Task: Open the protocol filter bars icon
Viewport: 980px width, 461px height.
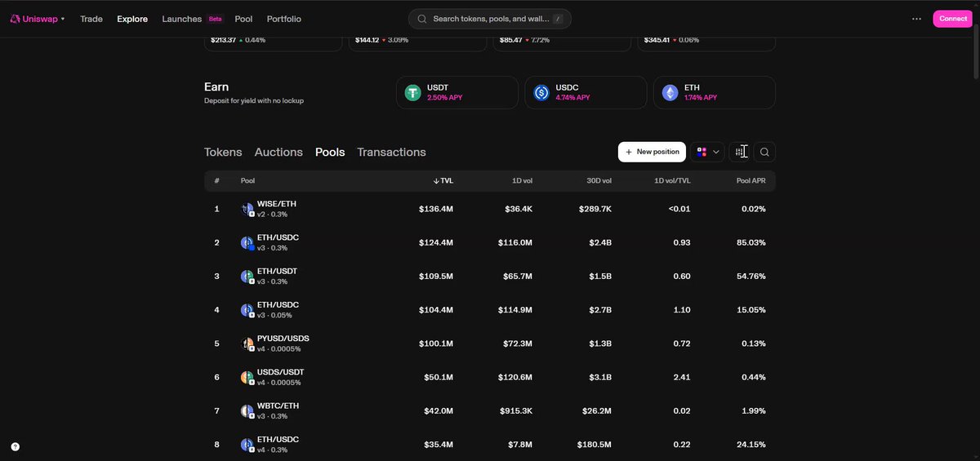Action: 739,152
